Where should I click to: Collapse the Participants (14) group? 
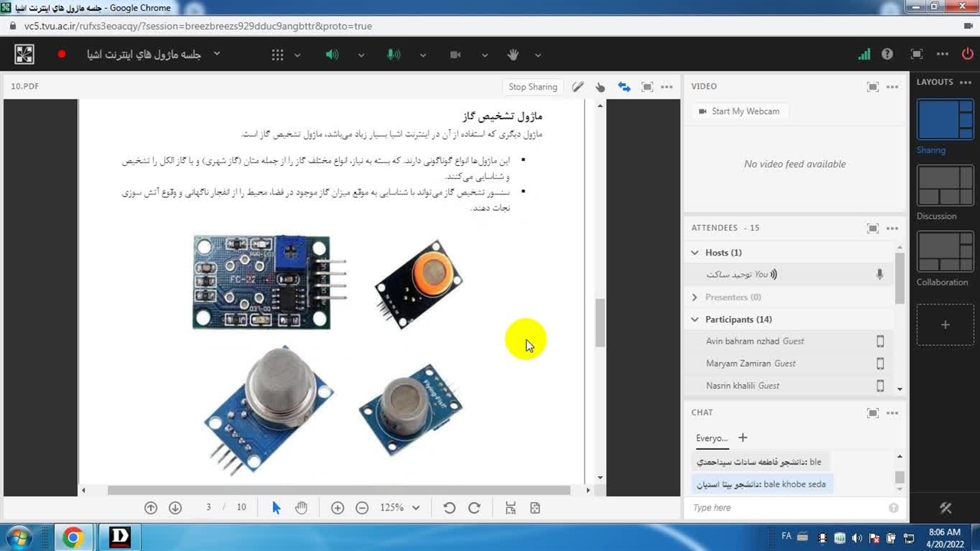click(x=695, y=319)
